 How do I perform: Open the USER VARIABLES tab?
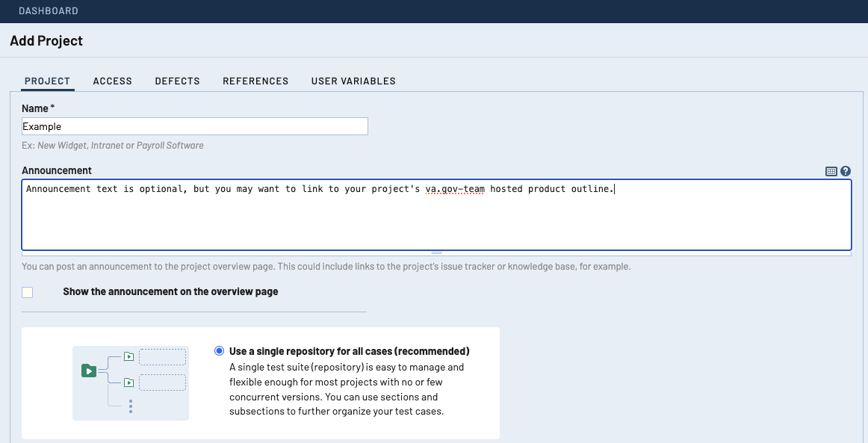pos(353,81)
